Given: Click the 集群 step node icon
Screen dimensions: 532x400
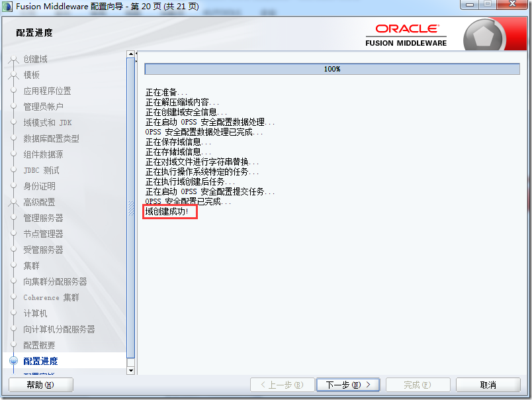Looking at the screenshot, I should pyautogui.click(x=14, y=265).
